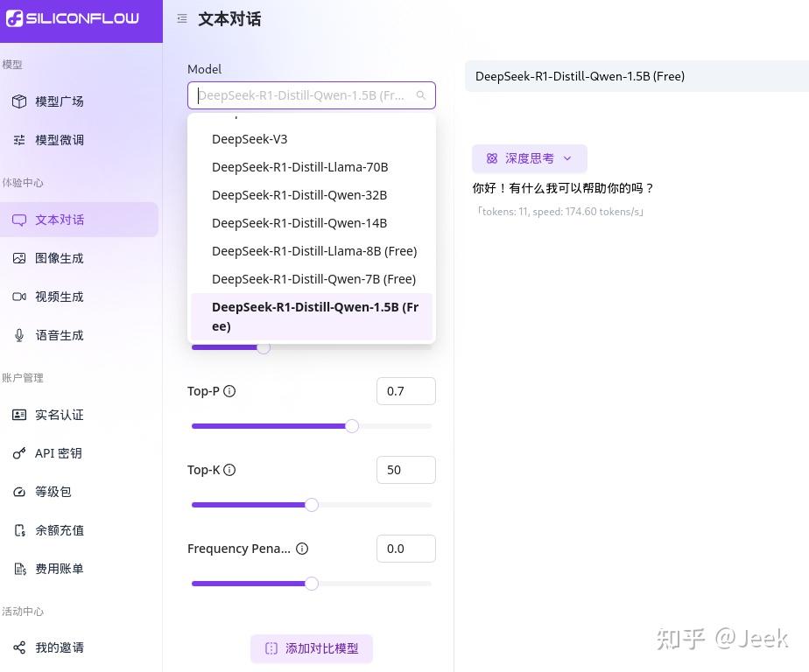Show Frequency Penalty info icon
The height and width of the screenshot is (672, 809).
(x=301, y=549)
